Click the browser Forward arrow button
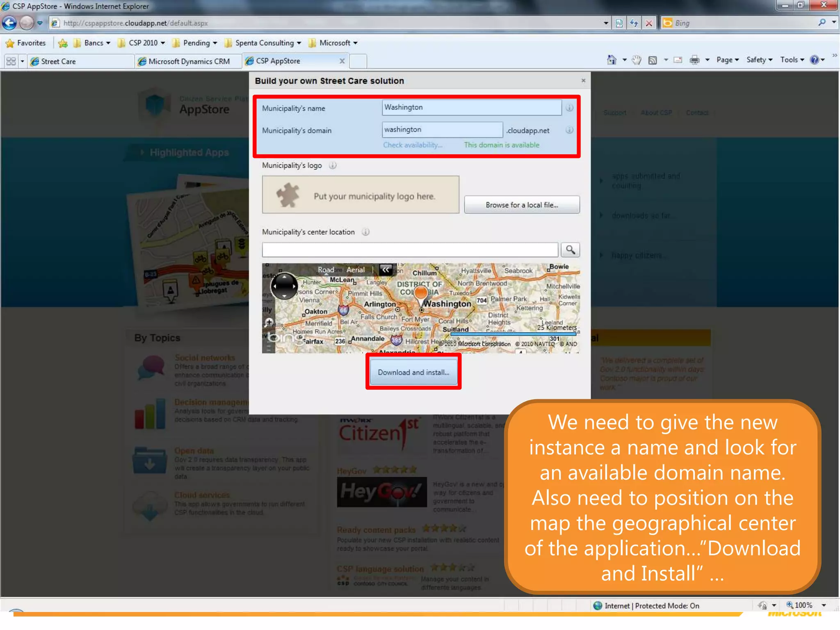The width and height of the screenshot is (840, 630). tap(27, 23)
